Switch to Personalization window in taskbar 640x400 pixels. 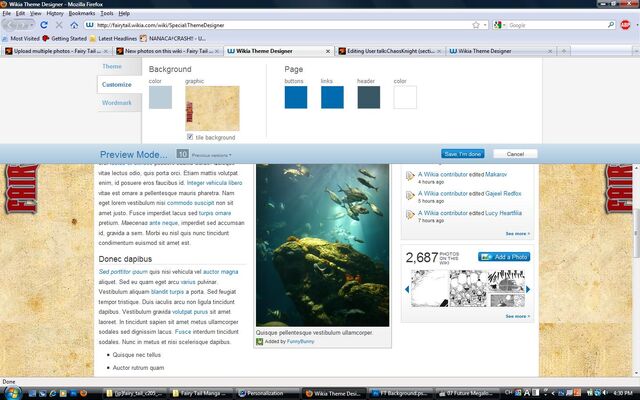[x=267, y=393]
